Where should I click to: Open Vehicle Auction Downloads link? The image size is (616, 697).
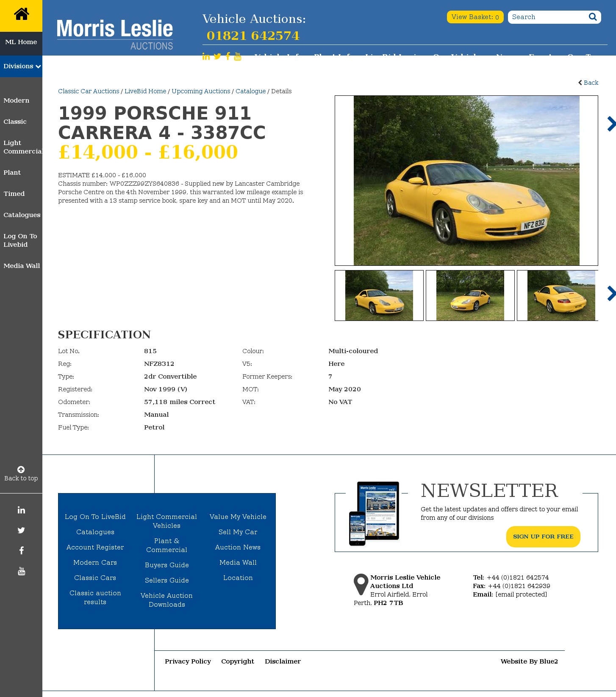(x=167, y=600)
